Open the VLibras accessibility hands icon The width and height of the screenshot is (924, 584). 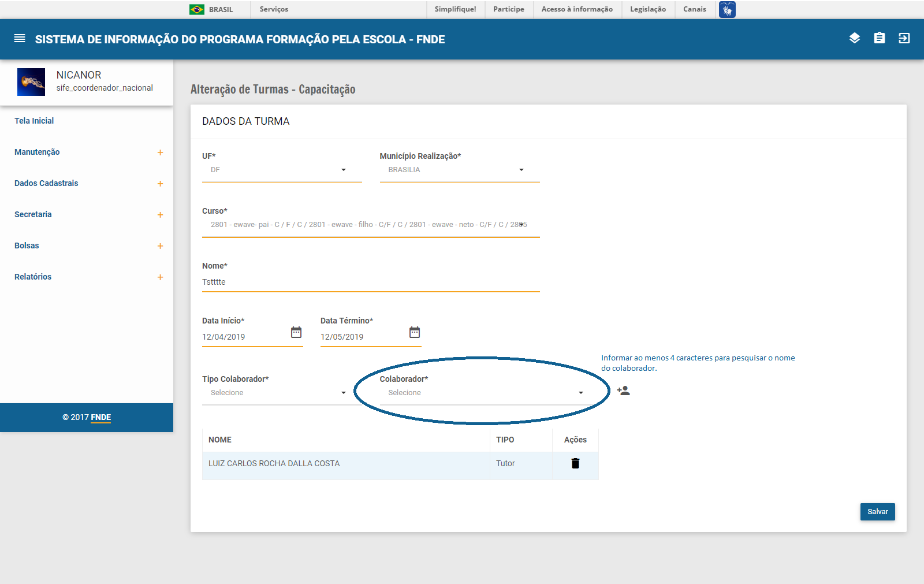pyautogui.click(x=727, y=9)
